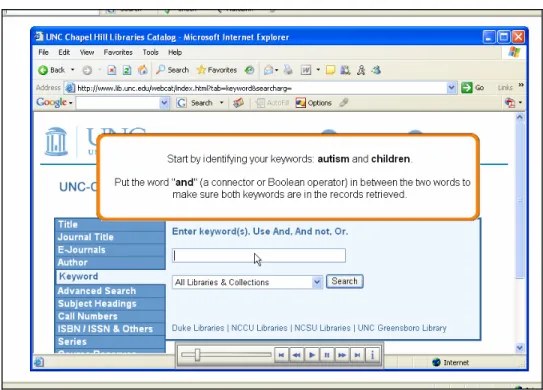543x390 pixels.
Task: Click the Google toolbar search field
Action: [x=118, y=103]
